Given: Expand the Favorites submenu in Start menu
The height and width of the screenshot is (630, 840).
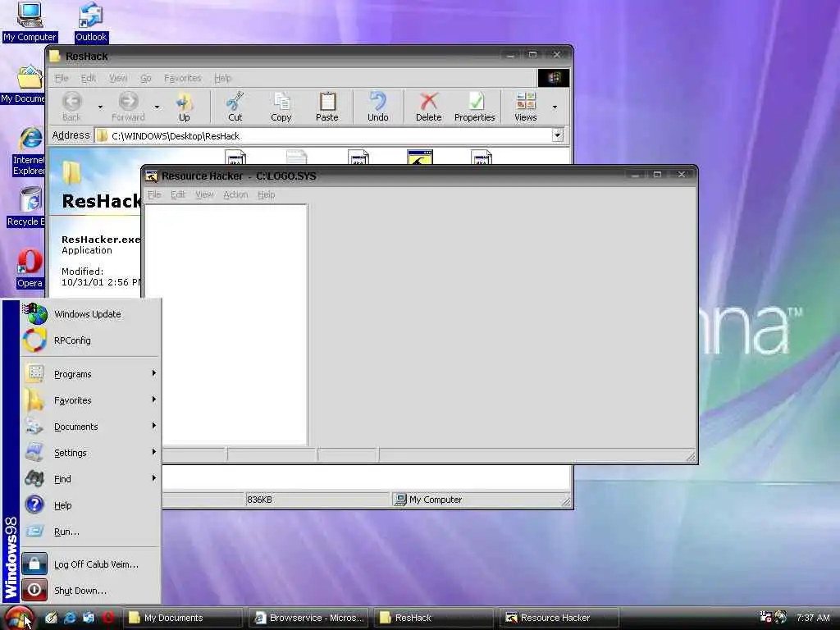Looking at the screenshot, I should (91, 400).
